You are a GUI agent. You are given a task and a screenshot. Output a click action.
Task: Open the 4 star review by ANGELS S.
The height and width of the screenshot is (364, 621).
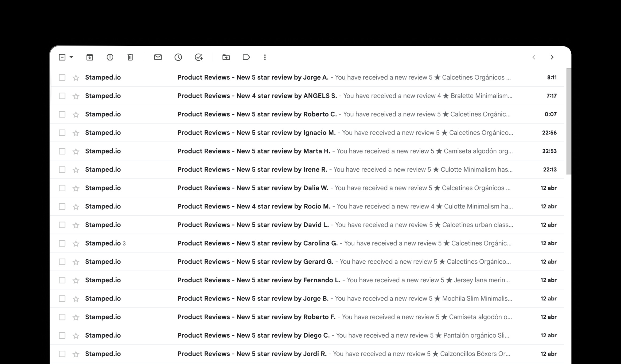coord(307,96)
